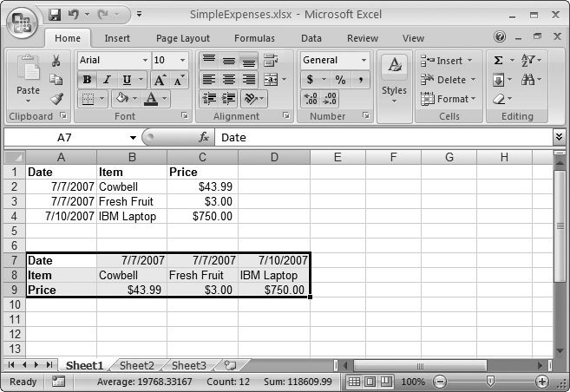Select the Format Painter brush
The image size is (570, 392).
[56, 98]
